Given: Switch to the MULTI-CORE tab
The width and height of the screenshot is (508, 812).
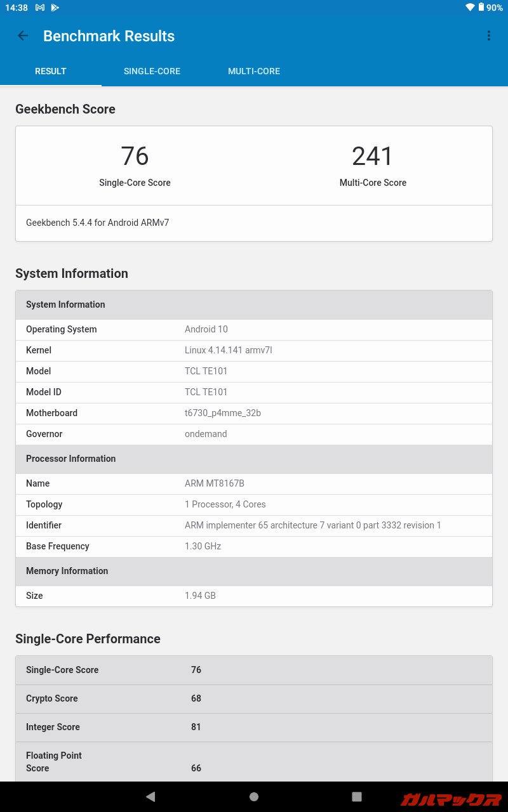Looking at the screenshot, I should [x=254, y=71].
